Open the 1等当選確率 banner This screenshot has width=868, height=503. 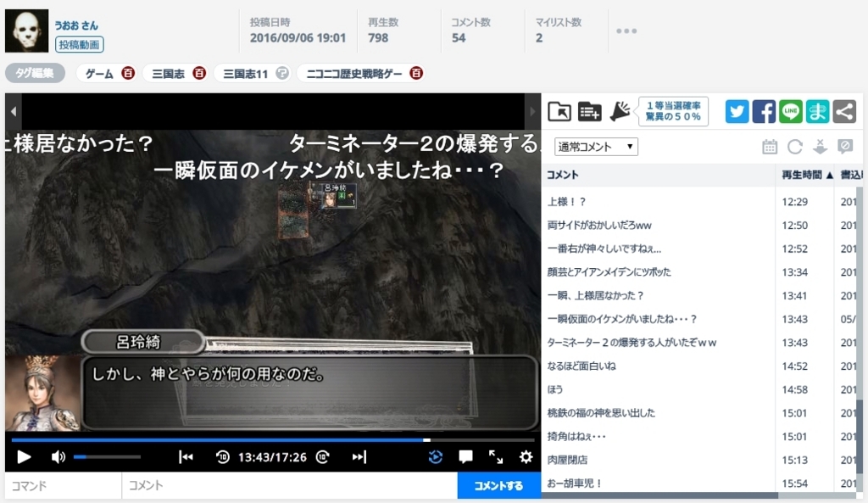point(673,111)
